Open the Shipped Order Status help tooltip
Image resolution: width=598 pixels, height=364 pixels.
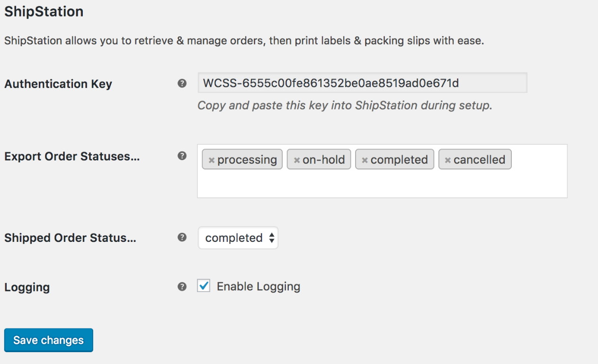click(x=182, y=237)
